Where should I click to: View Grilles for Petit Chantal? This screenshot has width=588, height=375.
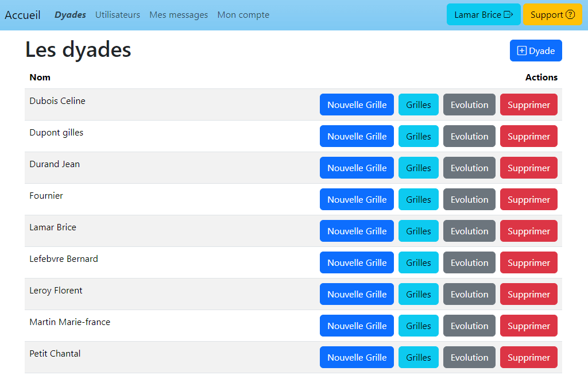click(x=418, y=357)
